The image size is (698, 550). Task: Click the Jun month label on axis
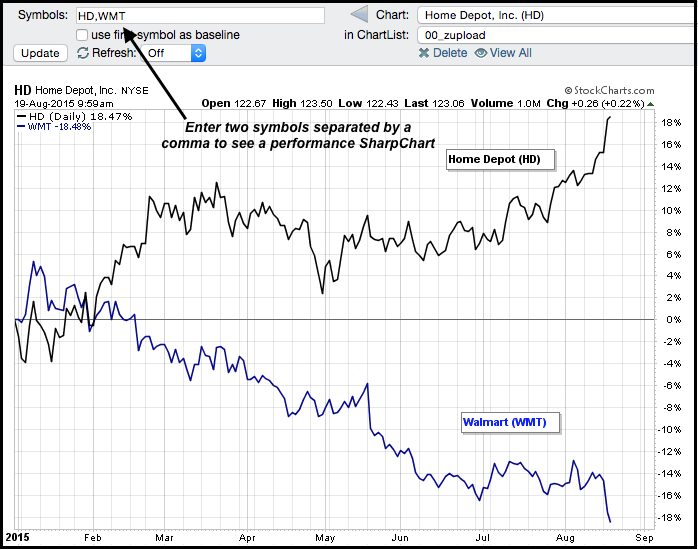point(400,538)
